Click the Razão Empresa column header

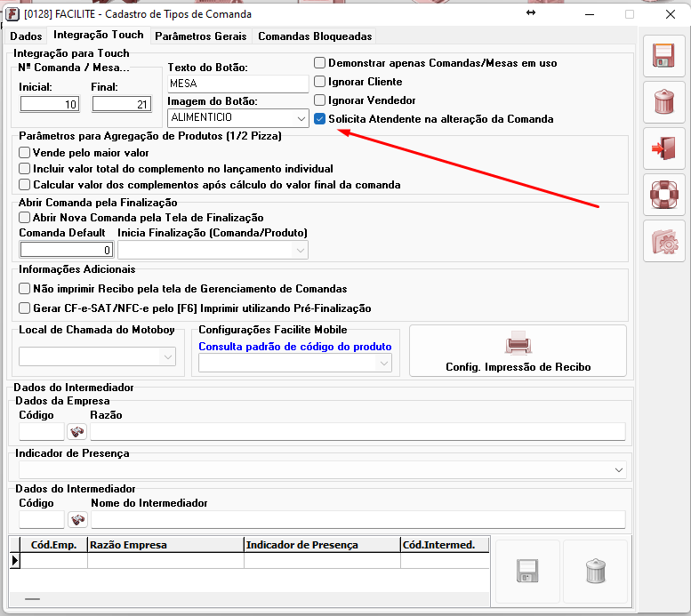(165, 545)
